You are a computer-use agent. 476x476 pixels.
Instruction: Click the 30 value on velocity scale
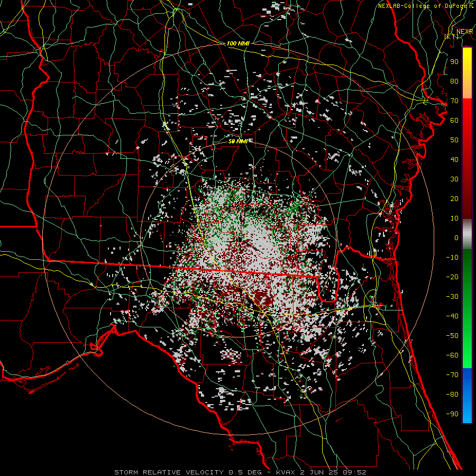coord(454,179)
